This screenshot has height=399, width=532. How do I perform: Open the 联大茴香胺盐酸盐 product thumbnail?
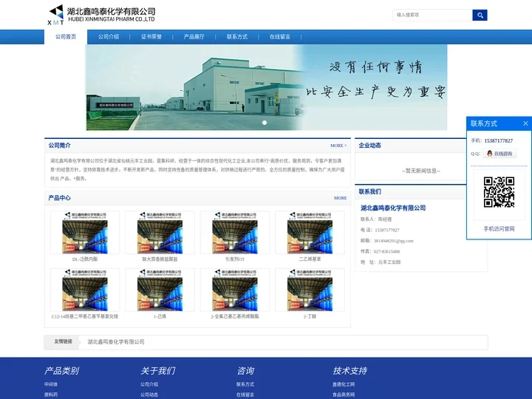160,233
